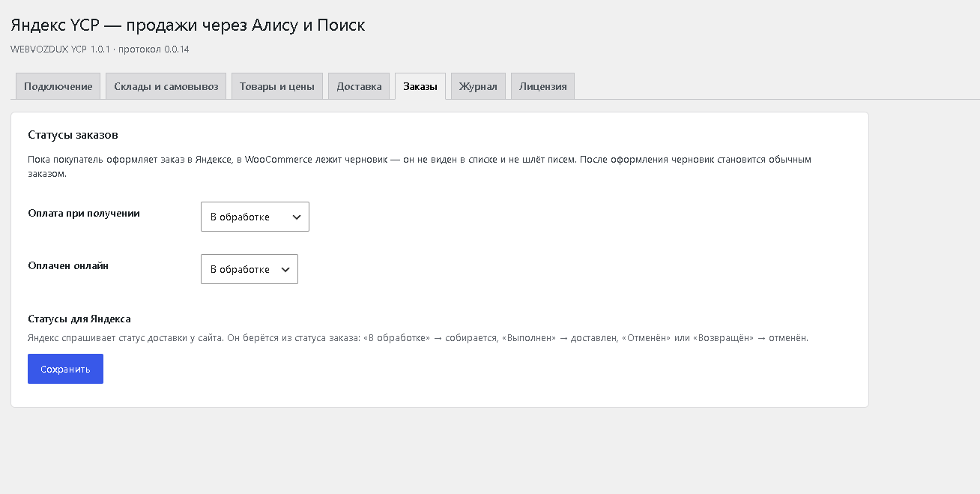Click the Оплата при получении label
Screen dimensions: 980x494
click(x=84, y=213)
